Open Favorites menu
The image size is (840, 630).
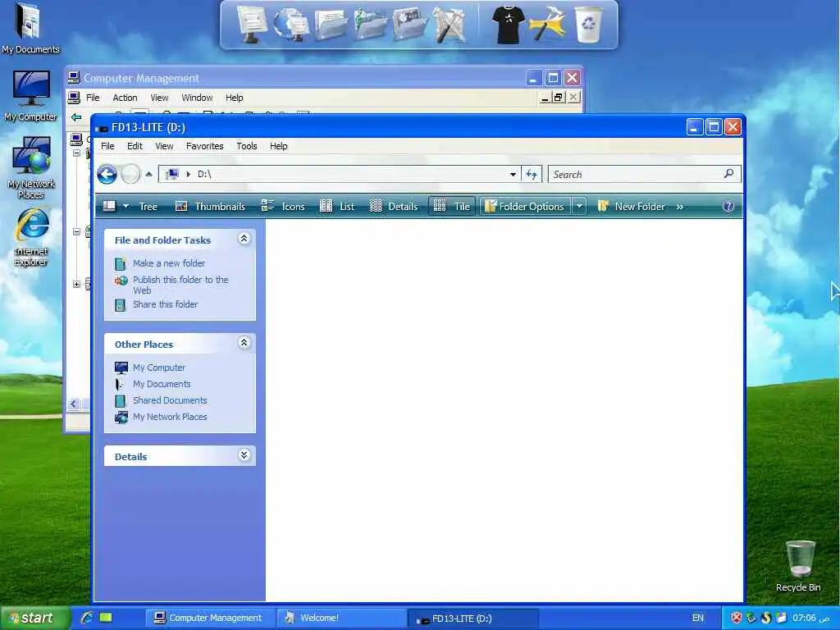click(204, 146)
